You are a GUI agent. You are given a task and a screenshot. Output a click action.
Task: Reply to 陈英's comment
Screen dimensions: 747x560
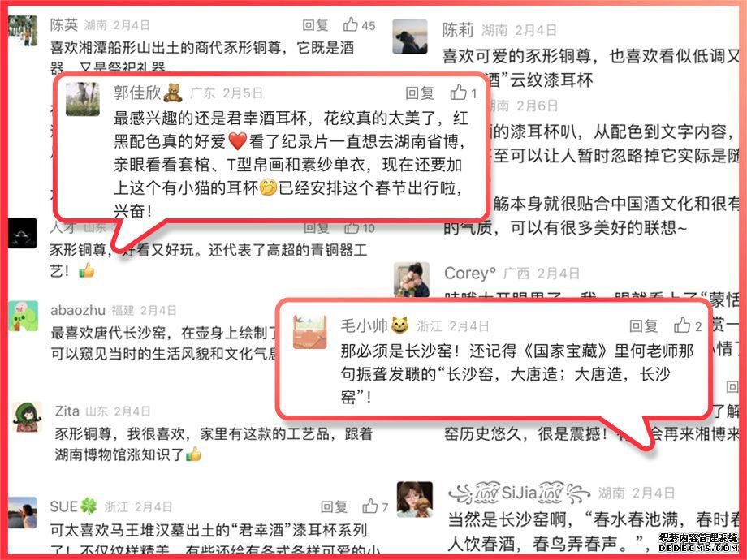(315, 25)
